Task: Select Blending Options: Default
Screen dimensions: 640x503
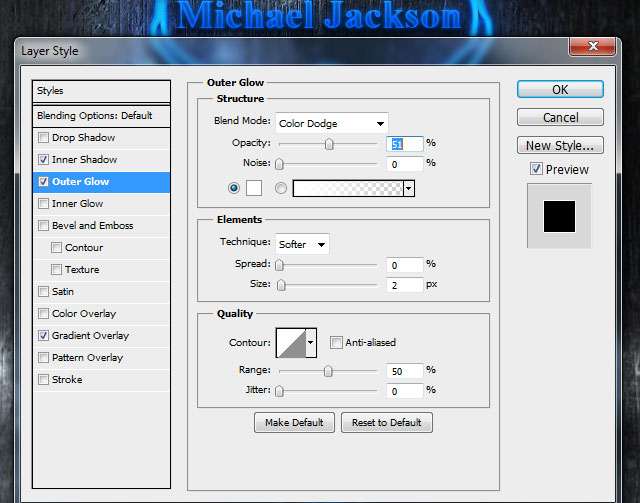Action: (101, 116)
